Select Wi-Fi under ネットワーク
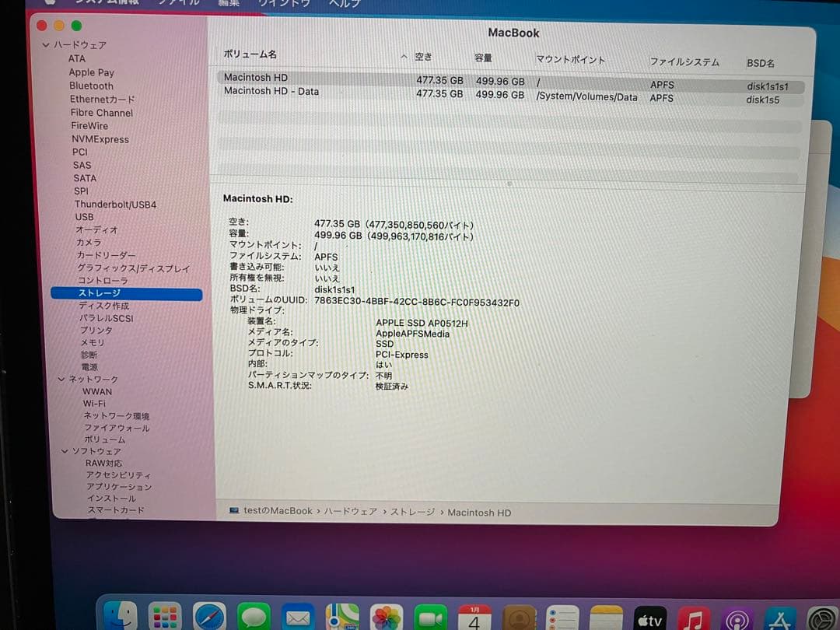This screenshot has width=840, height=630. tap(94, 404)
